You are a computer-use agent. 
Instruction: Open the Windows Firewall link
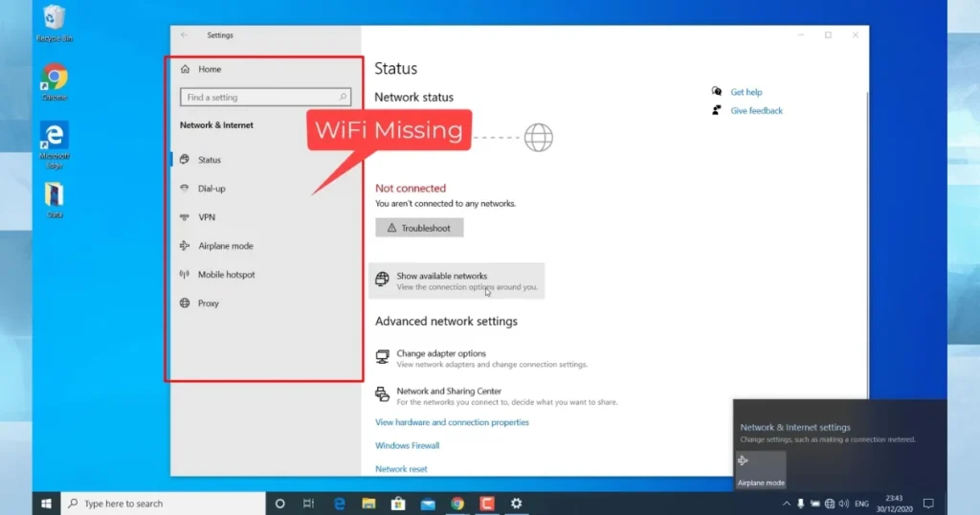(407, 446)
